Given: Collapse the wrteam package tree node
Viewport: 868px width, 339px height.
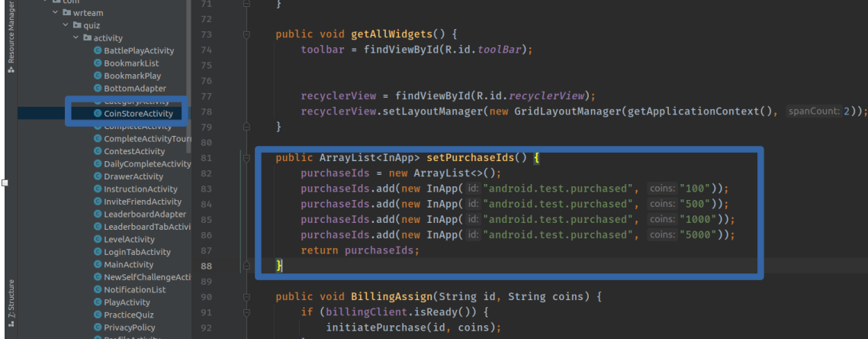Looking at the screenshot, I should point(56,12).
